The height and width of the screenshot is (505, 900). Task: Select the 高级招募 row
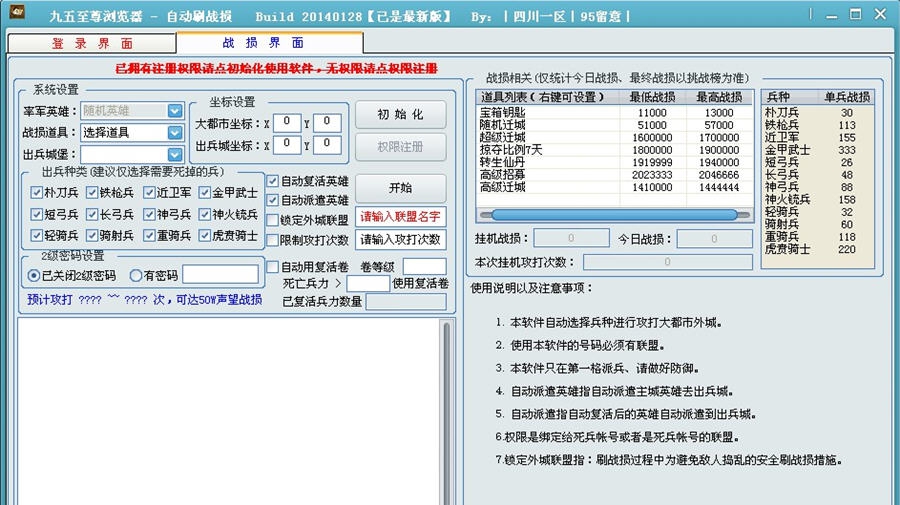pos(614,175)
